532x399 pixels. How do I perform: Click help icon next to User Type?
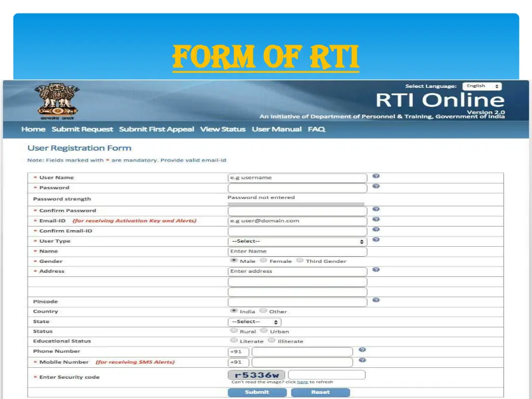(376, 240)
